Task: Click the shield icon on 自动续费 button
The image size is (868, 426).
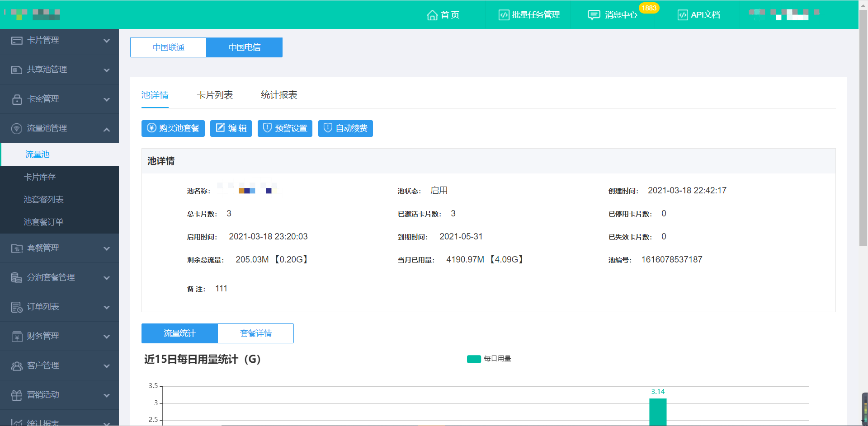Action: 328,128
